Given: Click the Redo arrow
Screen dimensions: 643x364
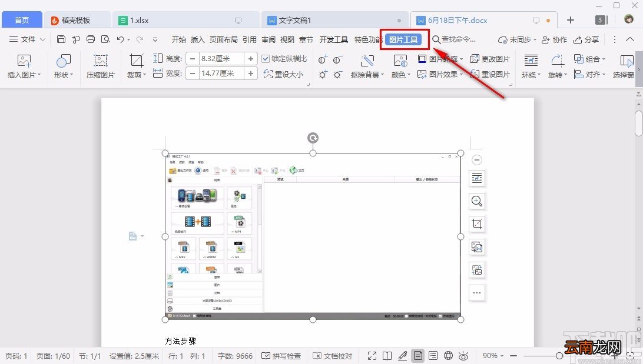Looking at the screenshot, I should pos(140,39).
